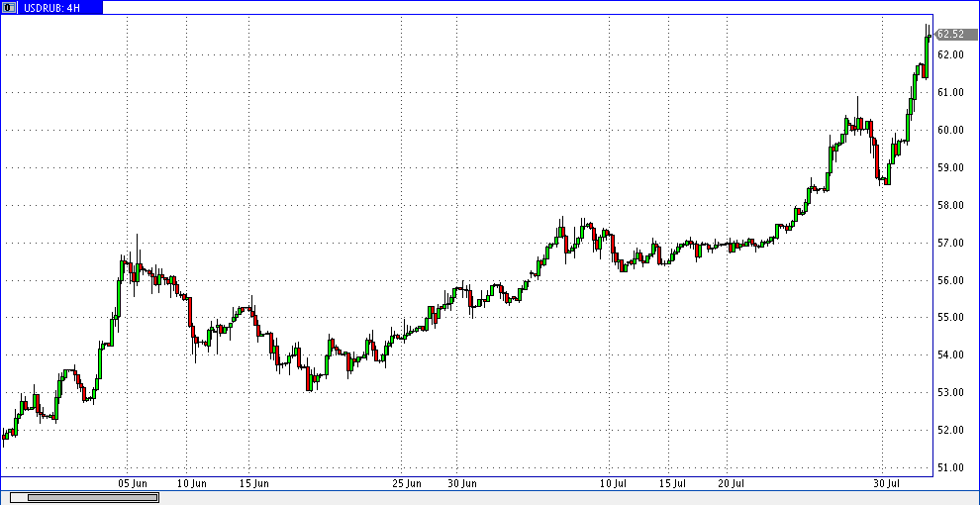The height and width of the screenshot is (505, 980).
Task: Click the current price tag 62.52
Action: (x=955, y=35)
